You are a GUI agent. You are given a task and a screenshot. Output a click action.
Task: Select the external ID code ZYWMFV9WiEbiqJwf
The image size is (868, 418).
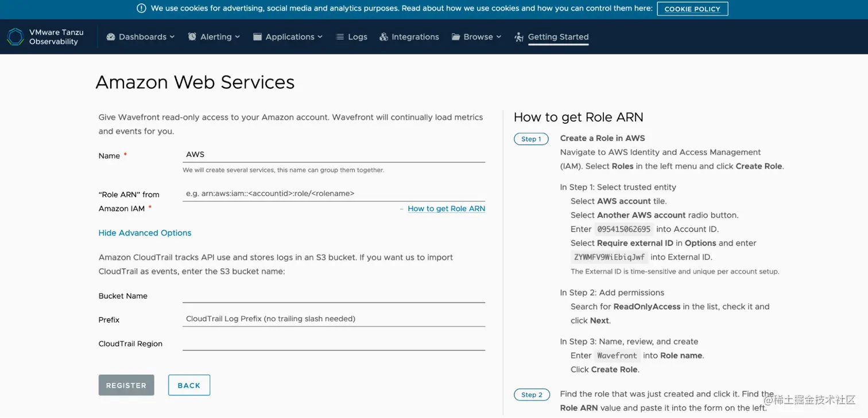609,257
